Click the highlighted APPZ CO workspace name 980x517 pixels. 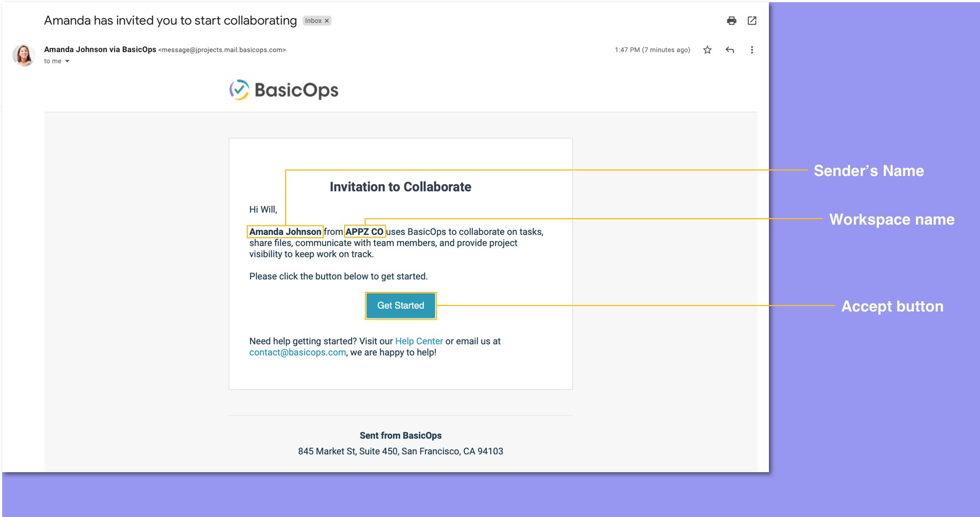(364, 232)
